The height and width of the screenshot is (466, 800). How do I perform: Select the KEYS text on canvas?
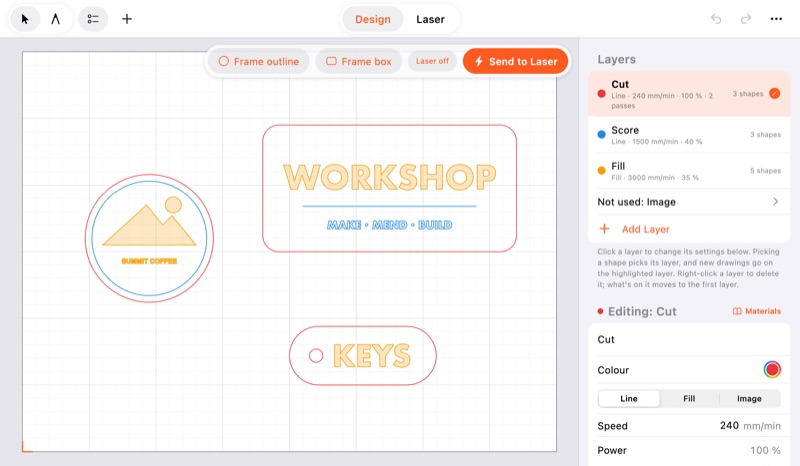[371, 356]
